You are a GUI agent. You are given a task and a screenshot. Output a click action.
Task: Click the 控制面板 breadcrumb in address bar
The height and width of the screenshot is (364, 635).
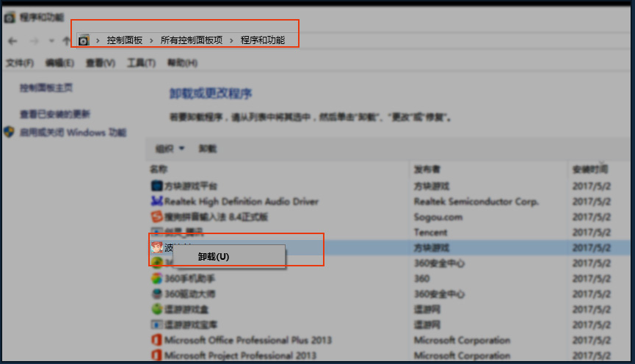click(125, 40)
